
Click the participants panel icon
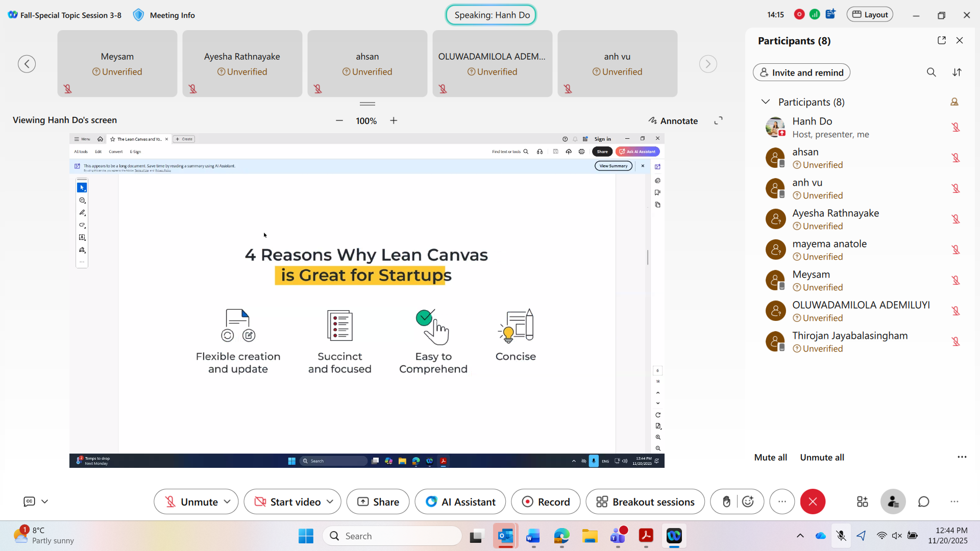(x=893, y=502)
